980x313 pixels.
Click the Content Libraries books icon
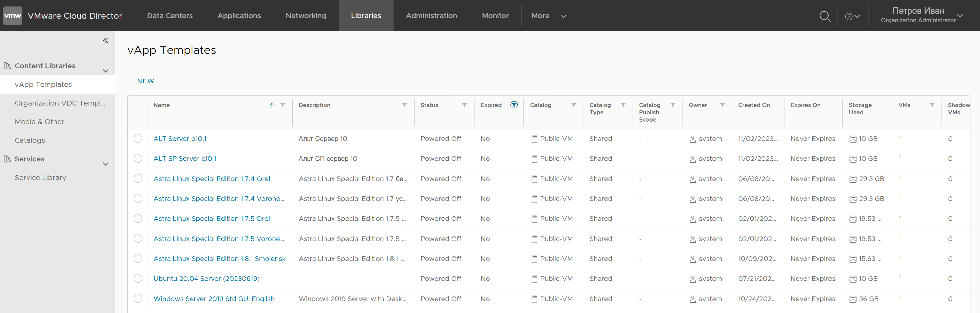(7, 66)
